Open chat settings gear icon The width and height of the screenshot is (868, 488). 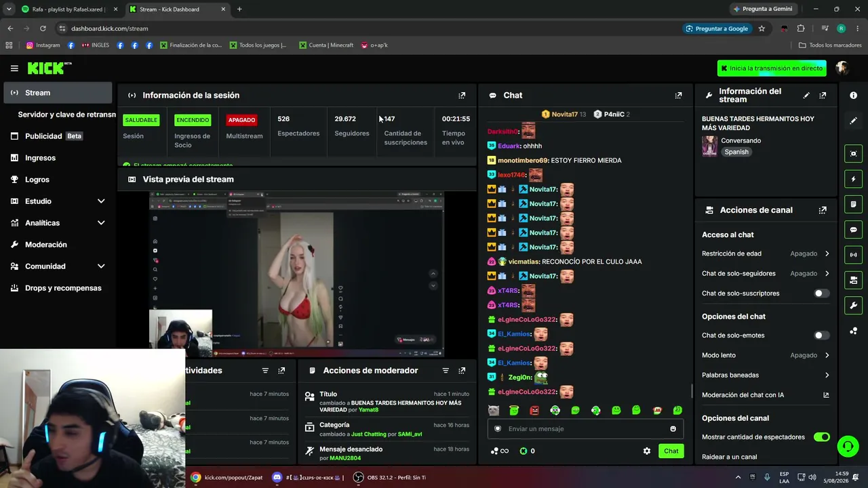tap(647, 451)
